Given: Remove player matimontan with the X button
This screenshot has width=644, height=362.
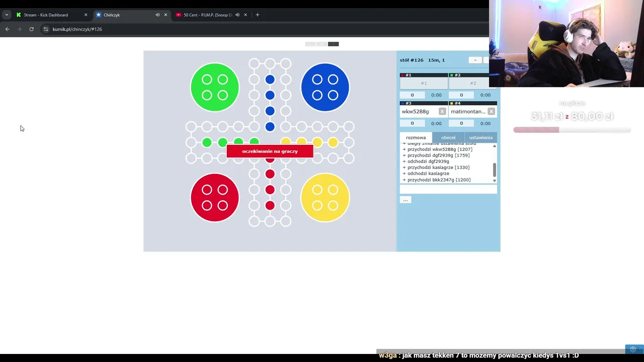Looking at the screenshot, I should pos(491,112).
